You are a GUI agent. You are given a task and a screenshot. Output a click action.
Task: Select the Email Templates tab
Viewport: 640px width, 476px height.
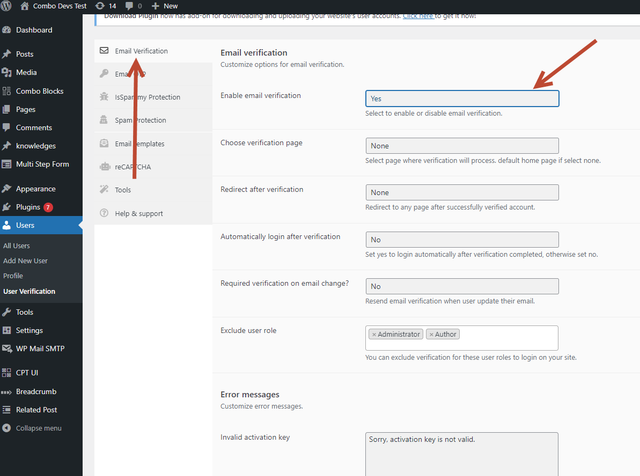point(153,144)
